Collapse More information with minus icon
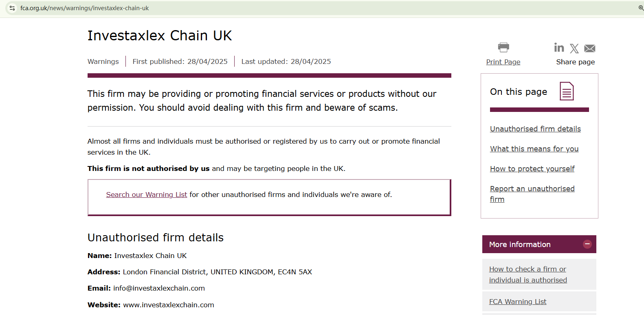The height and width of the screenshot is (315, 644). point(587,244)
